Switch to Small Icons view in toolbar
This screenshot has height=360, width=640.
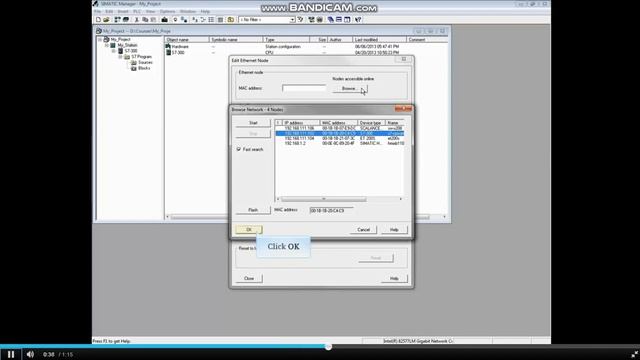tap(203, 20)
